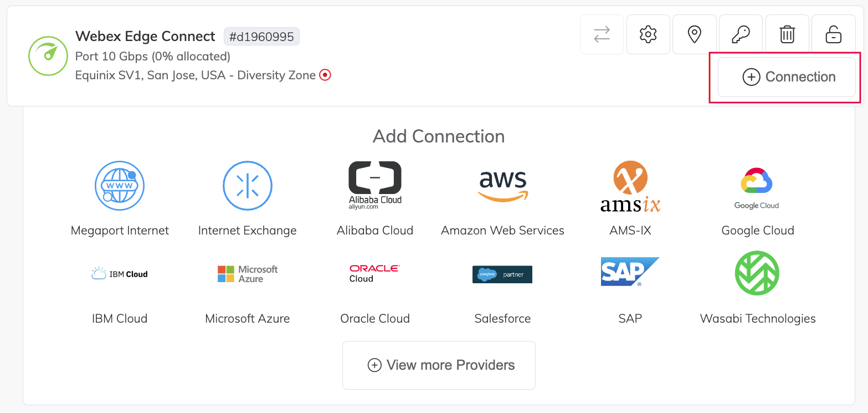Click the Wasabi Technologies logo
Viewport: 868px width, 413px height.
pyautogui.click(x=757, y=273)
